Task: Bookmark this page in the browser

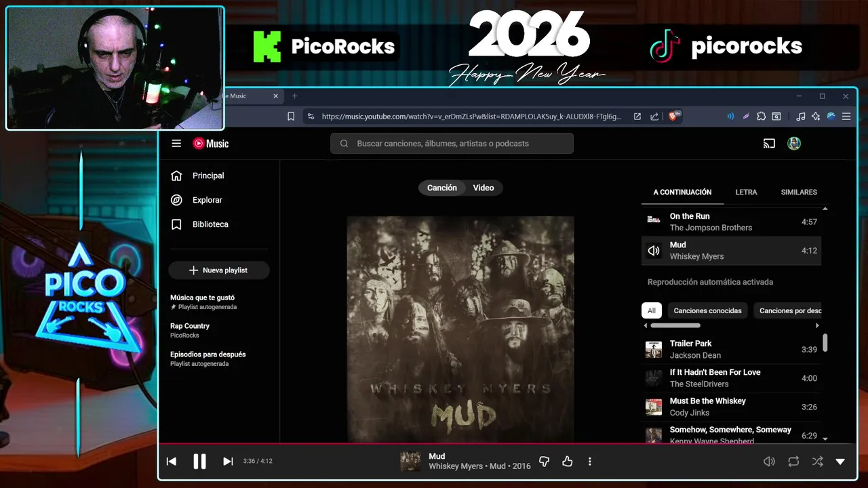Action: click(291, 117)
